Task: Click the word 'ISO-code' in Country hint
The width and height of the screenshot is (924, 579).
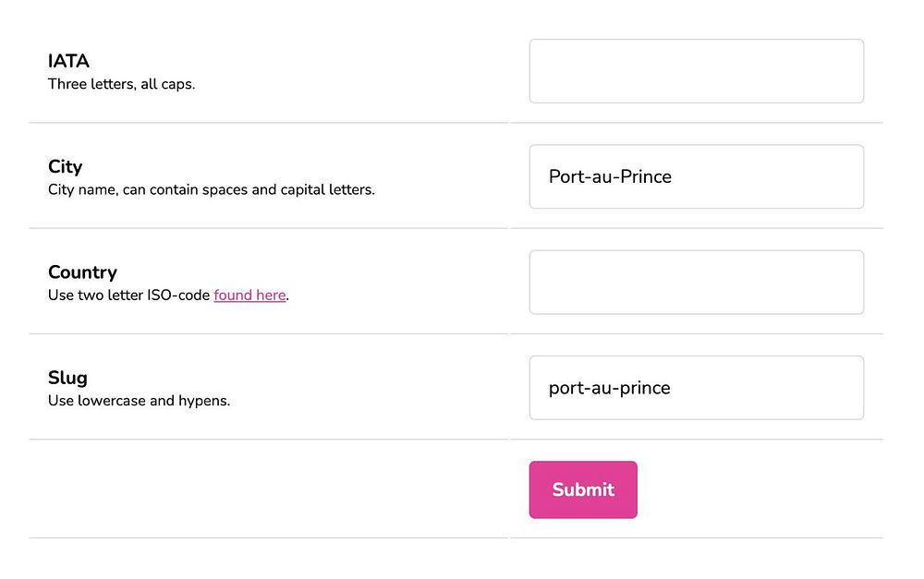Action: tap(177, 296)
